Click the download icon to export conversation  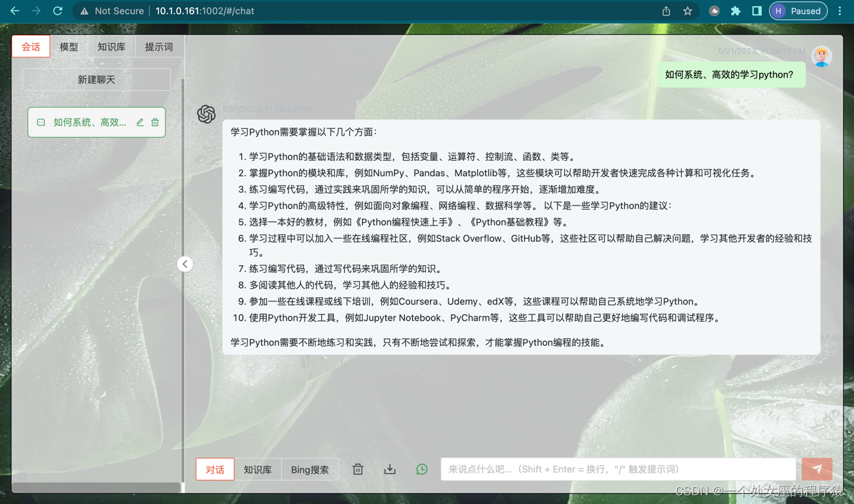tap(389, 469)
